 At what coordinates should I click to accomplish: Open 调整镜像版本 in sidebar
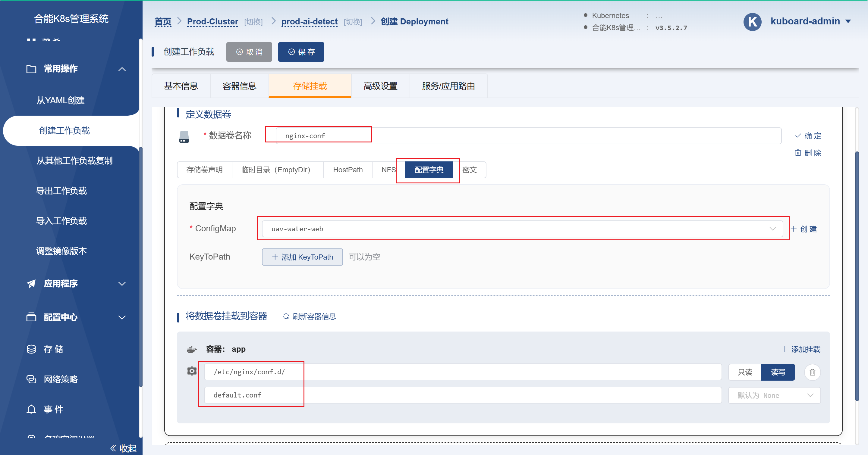[x=61, y=251]
